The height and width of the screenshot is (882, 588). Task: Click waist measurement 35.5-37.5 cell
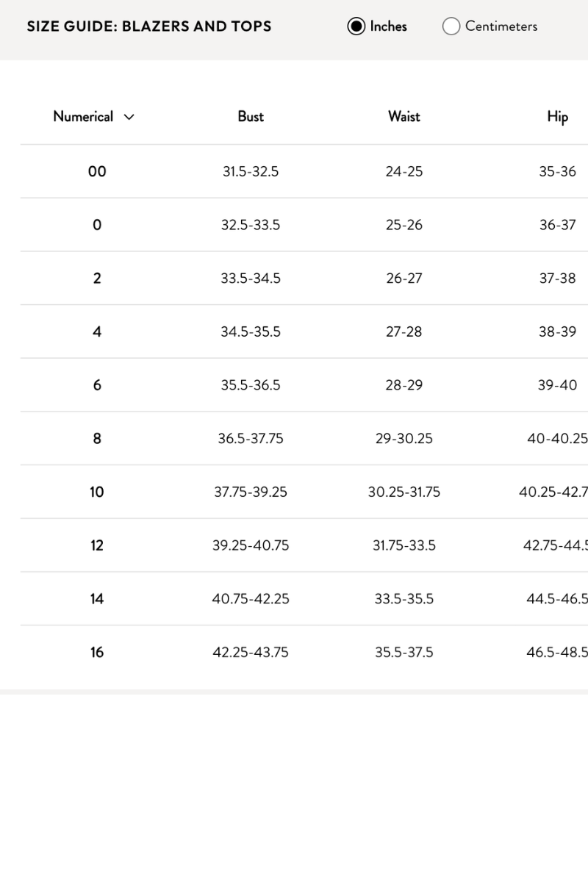click(404, 652)
